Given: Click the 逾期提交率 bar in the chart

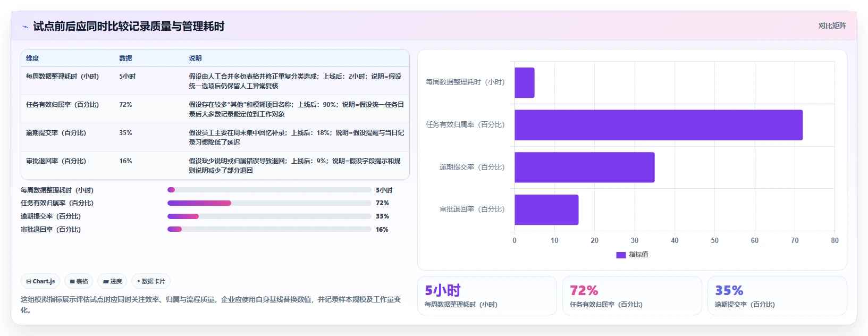Looking at the screenshot, I should point(585,167).
